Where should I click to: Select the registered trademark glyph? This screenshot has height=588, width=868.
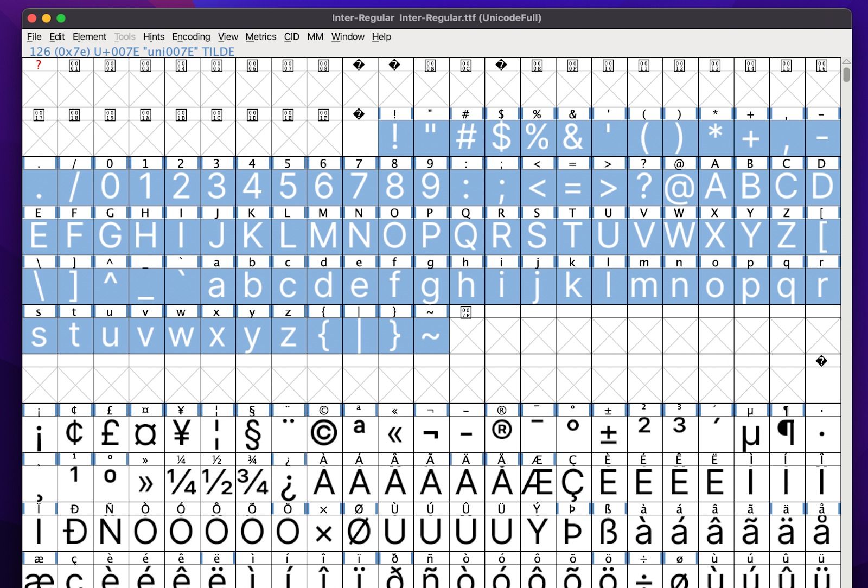pos(502,431)
